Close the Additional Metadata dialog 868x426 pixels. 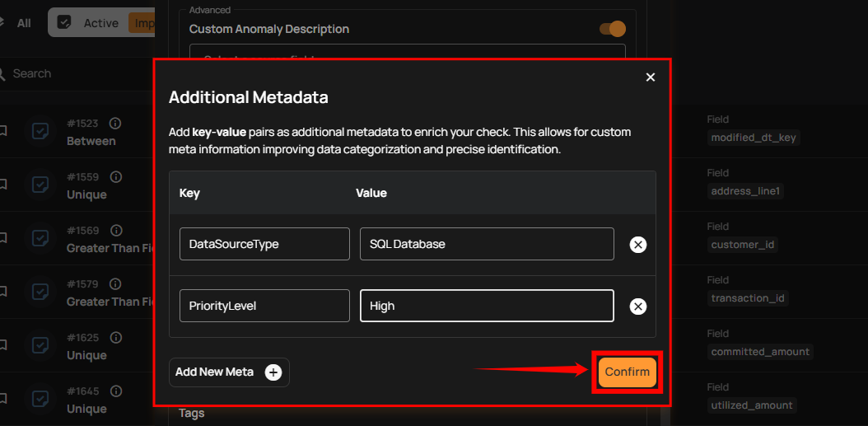651,77
